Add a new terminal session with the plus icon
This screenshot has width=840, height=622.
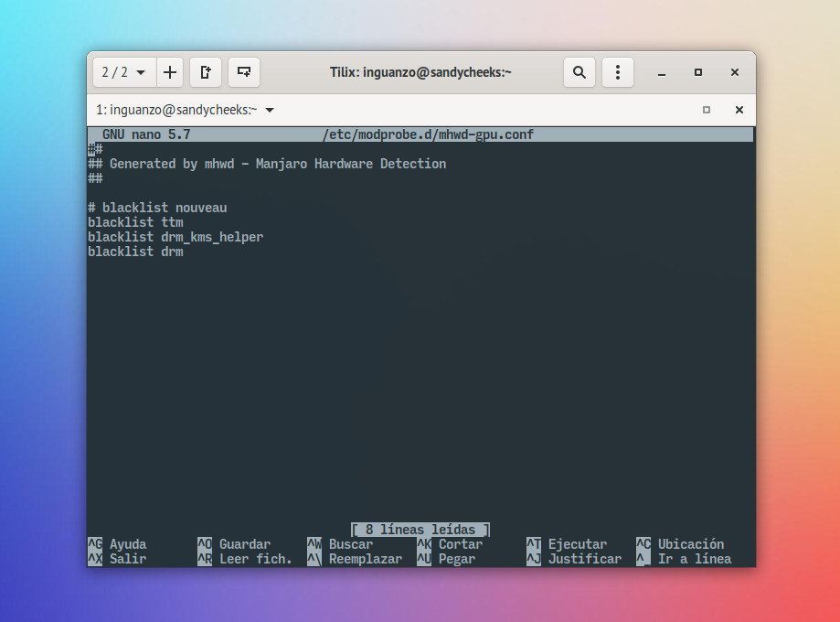[170, 72]
